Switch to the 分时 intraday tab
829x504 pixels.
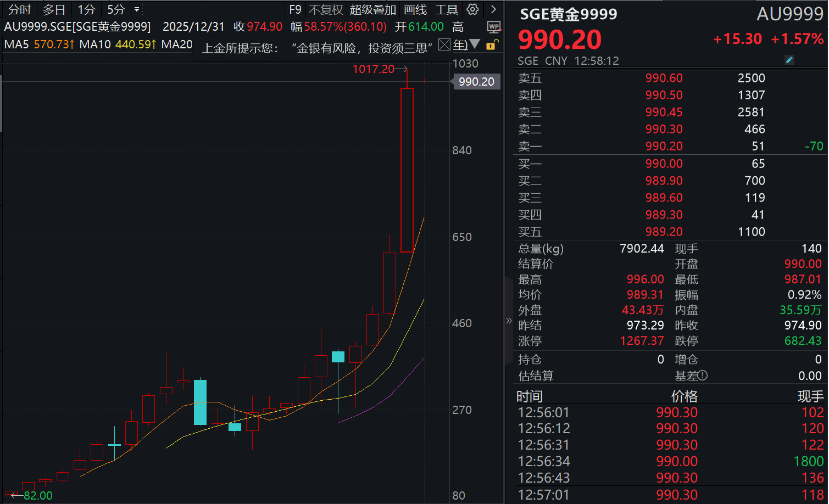pyautogui.click(x=19, y=9)
